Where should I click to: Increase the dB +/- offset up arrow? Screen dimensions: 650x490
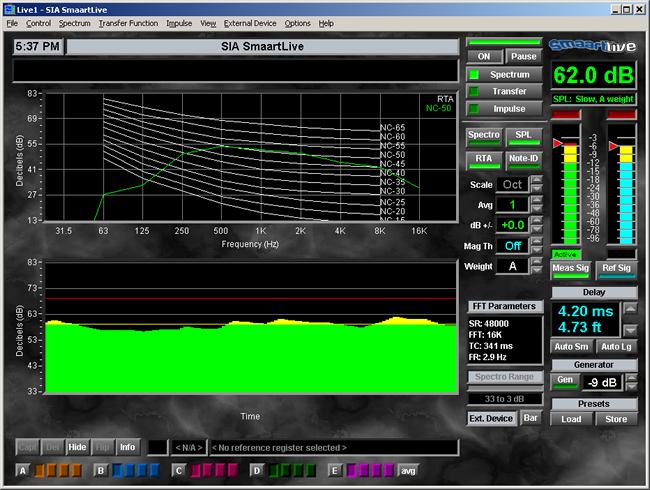[536, 221]
